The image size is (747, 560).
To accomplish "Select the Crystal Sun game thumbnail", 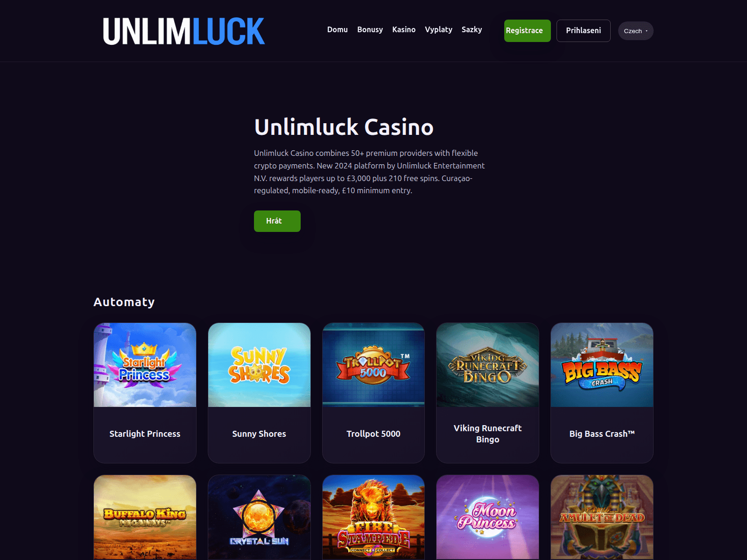I will tap(259, 517).
